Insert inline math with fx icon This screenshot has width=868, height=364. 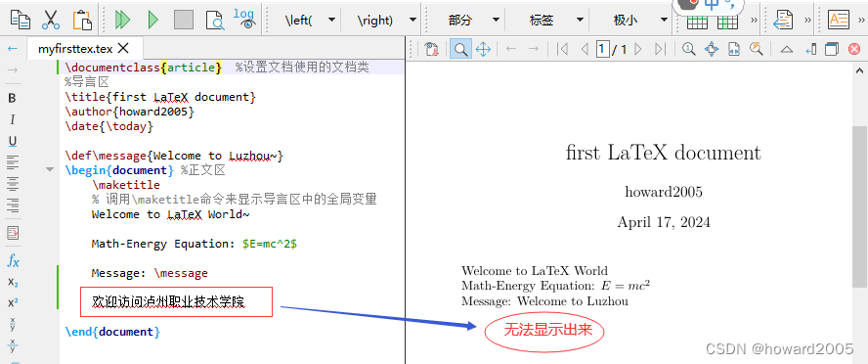coord(12,260)
